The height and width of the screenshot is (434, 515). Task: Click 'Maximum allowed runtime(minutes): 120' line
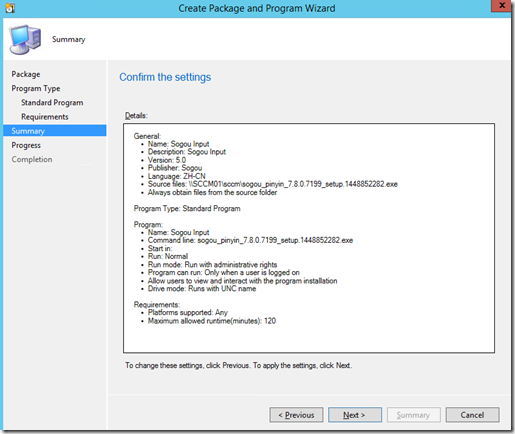[212, 321]
